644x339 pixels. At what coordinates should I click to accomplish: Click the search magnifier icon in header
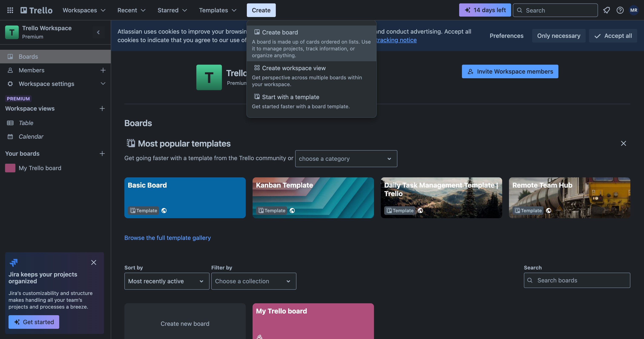pyautogui.click(x=519, y=10)
